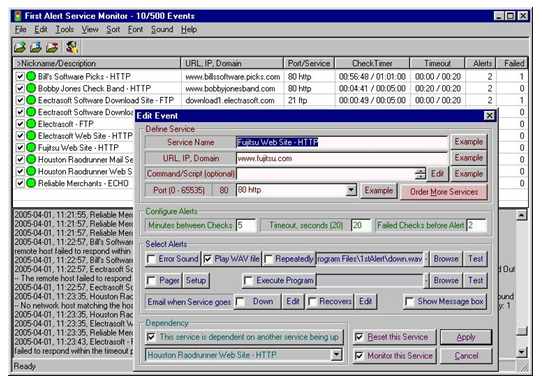This screenshot has height=381, width=542.
Task: Uncheck the Bill's Software Picks - HTTP row checkbox
Action: [20, 76]
